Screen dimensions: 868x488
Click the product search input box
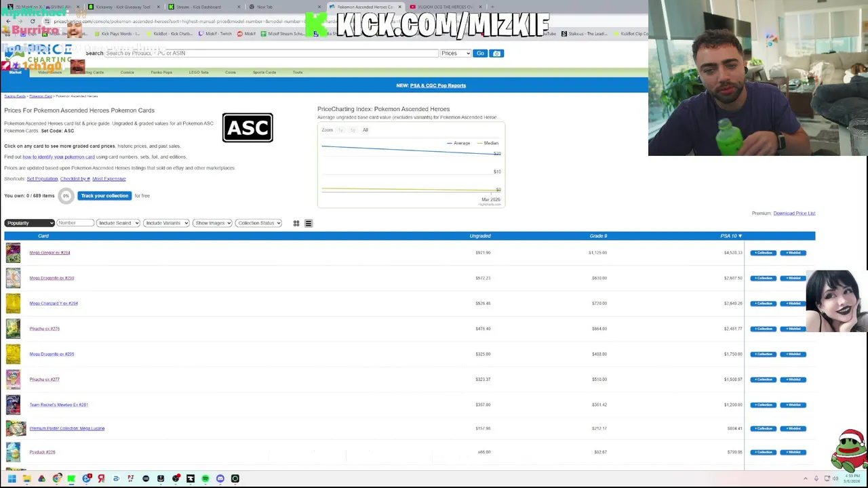(x=271, y=53)
